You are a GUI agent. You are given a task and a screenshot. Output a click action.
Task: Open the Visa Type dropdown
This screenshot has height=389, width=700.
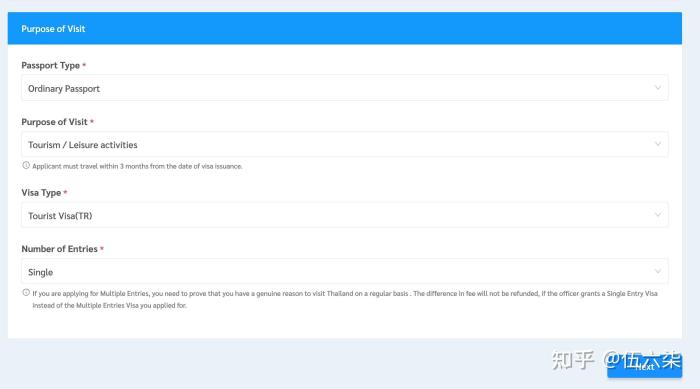click(345, 215)
